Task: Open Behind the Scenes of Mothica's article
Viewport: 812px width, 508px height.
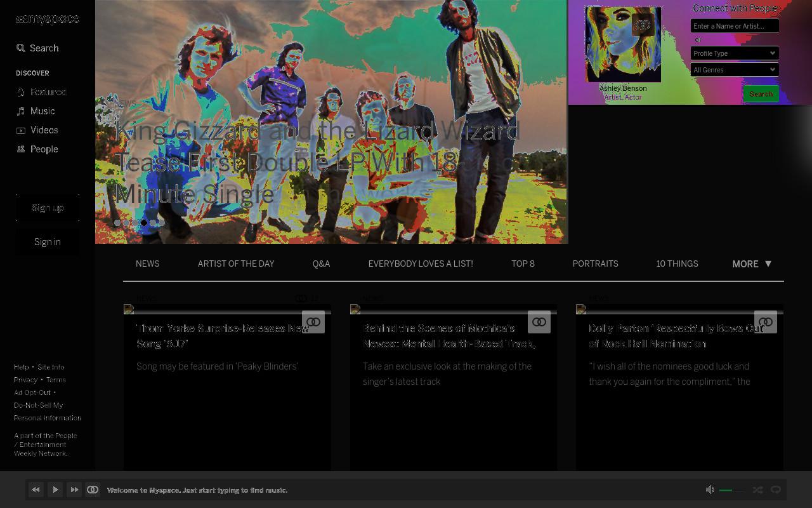Action: point(449,336)
